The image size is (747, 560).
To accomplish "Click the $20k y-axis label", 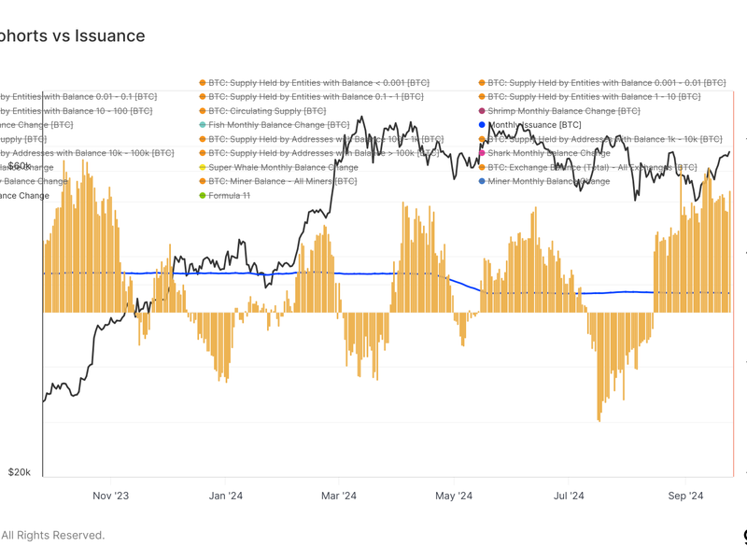I will (x=20, y=472).
